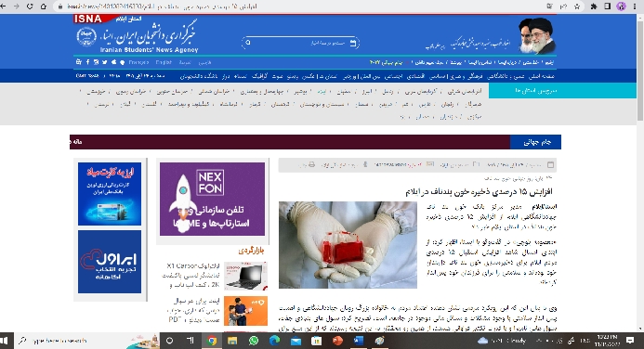Click inside the ISNA news search field
Viewport: 644px width, 349px height.
(300, 43)
